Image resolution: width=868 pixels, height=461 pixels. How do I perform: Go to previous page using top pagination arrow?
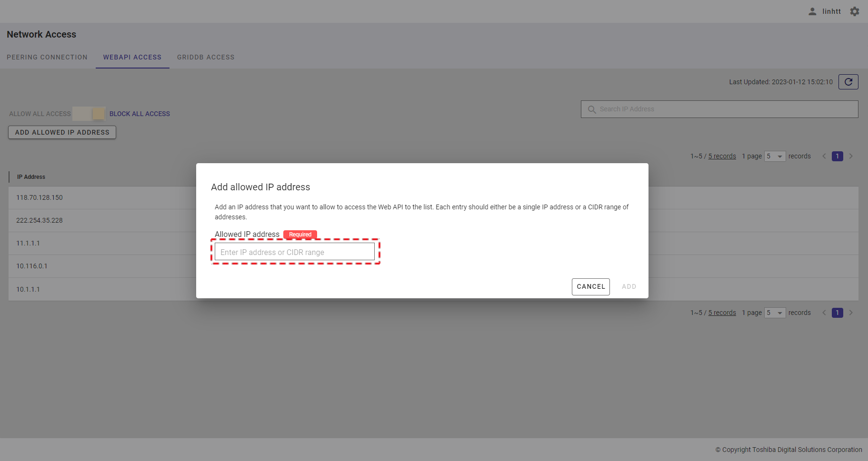pyautogui.click(x=824, y=156)
